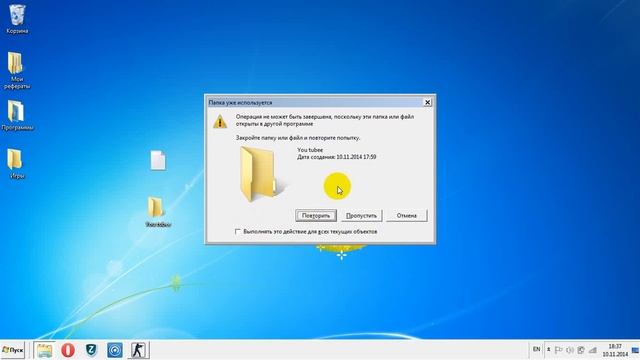Viewport: 640px width, 360px height.
Task: Open Action Center flag icon
Action: (x=559, y=350)
